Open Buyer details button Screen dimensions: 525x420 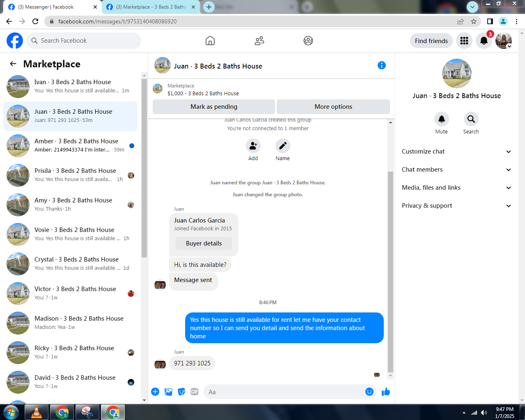point(204,243)
